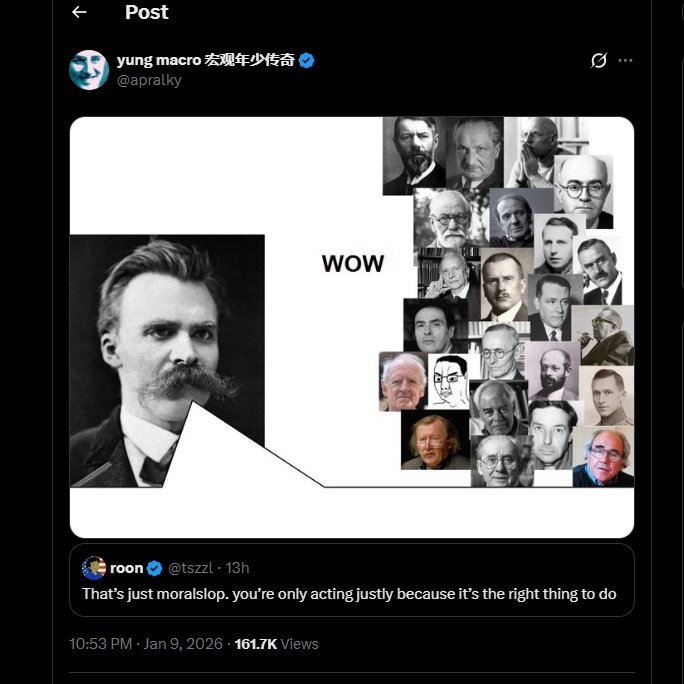This screenshot has height=684, width=684.
Task: Open the three-dot More options menu
Action: point(626,60)
